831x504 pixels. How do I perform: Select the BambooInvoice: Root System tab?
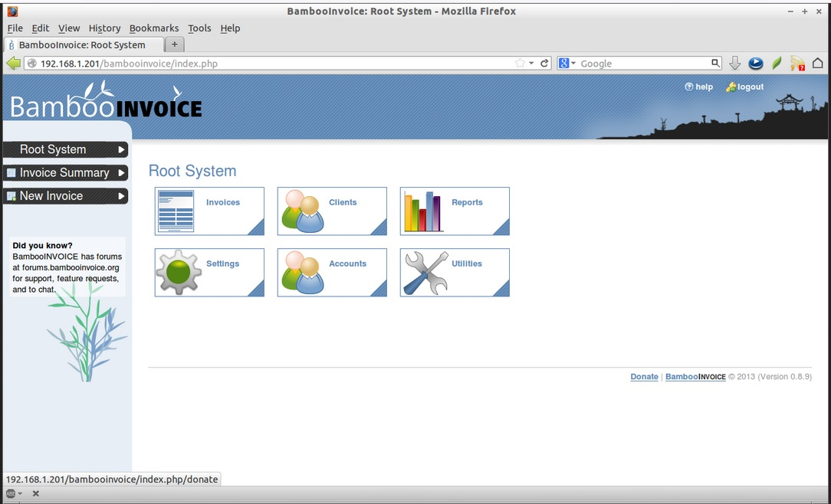84,44
